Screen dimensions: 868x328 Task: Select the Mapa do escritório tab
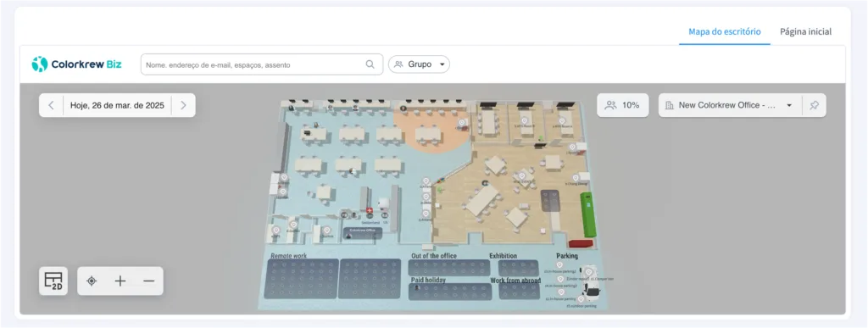724,31
